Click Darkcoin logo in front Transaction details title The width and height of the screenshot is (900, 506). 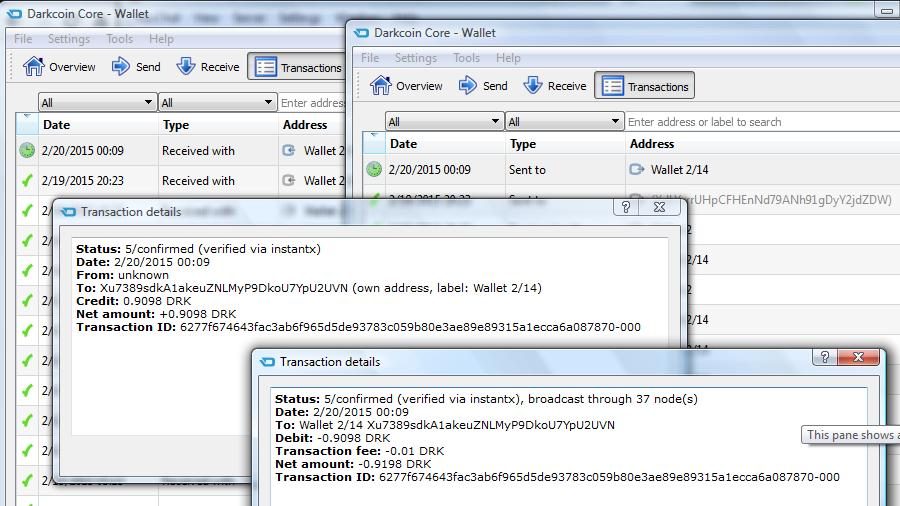267,362
